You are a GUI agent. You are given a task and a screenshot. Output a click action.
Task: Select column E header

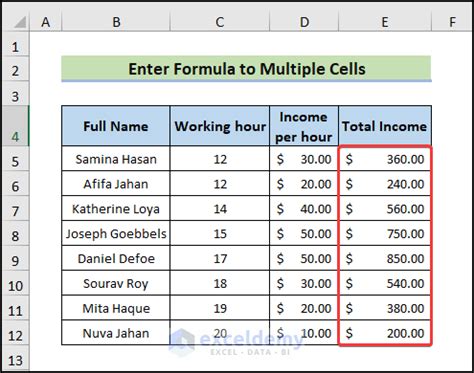[385, 22]
